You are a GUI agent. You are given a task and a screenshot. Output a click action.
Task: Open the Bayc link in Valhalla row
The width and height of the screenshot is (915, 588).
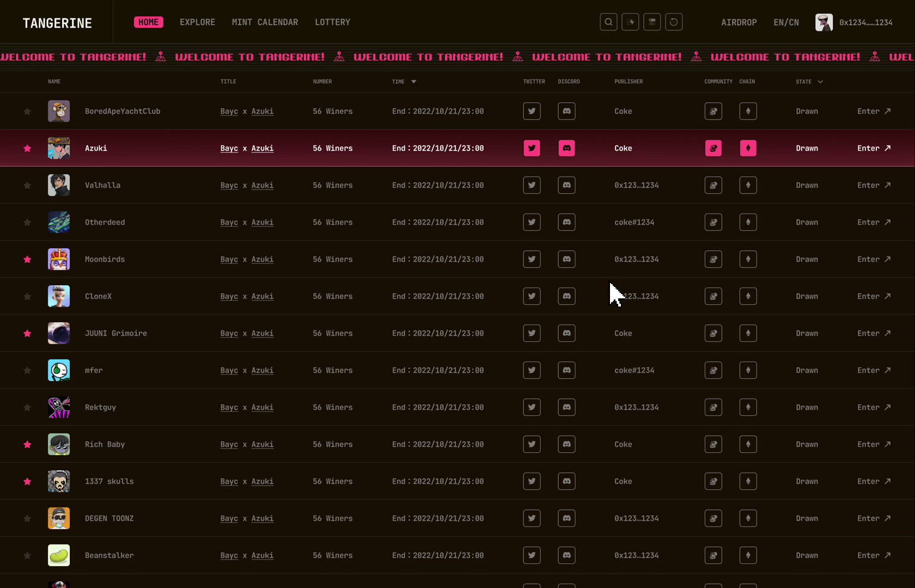pos(229,186)
